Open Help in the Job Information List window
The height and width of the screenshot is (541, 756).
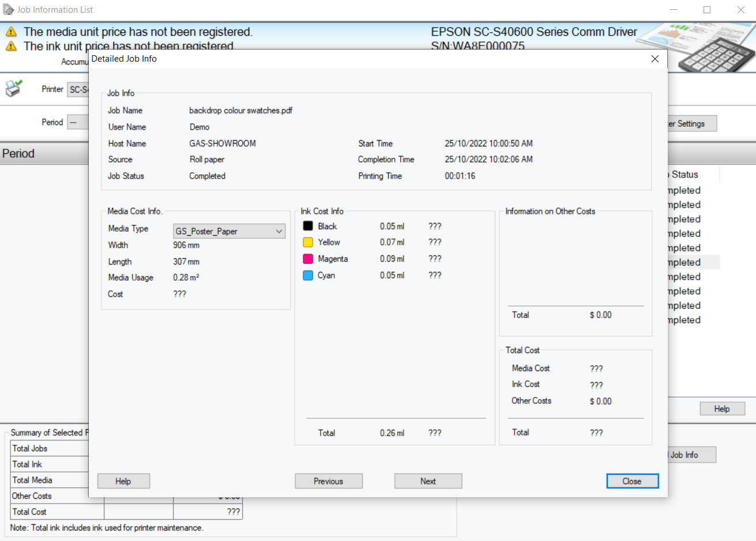[x=722, y=408]
